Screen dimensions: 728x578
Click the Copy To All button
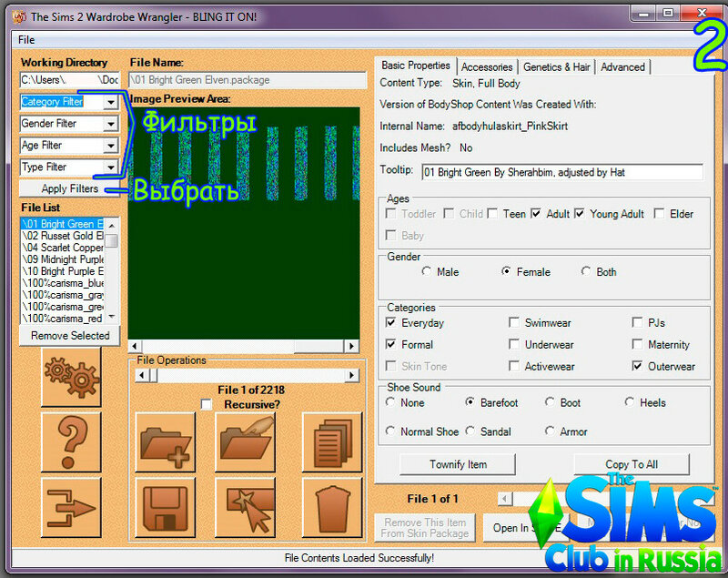632,464
